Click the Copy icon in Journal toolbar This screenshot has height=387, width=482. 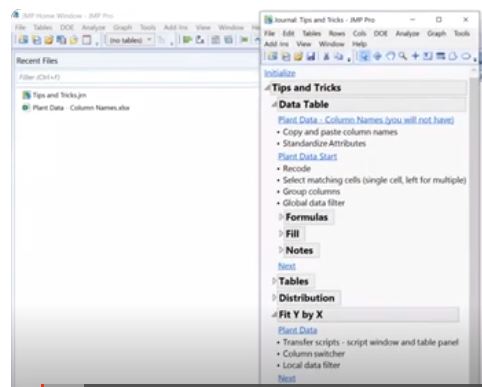pyautogui.click(x=339, y=56)
